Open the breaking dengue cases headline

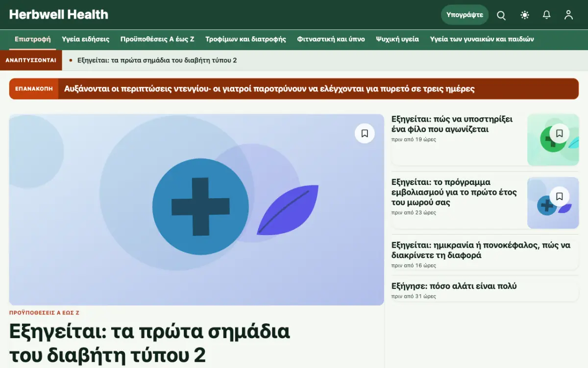coord(269,89)
